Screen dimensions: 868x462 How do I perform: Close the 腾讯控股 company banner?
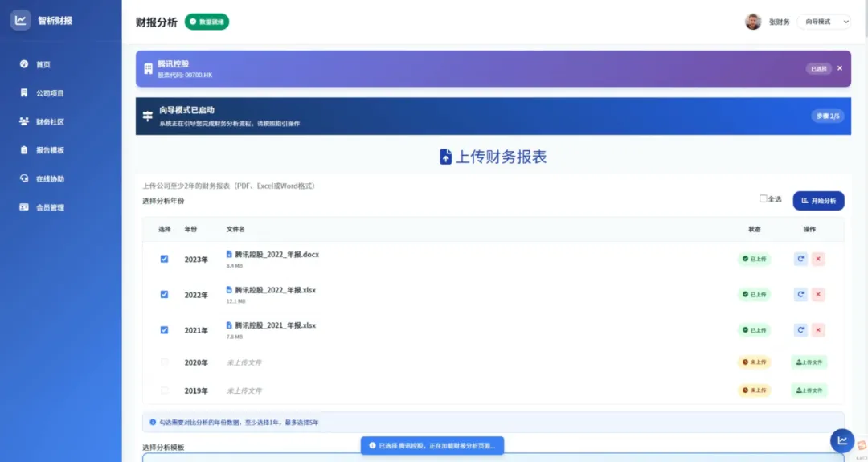pyautogui.click(x=840, y=68)
